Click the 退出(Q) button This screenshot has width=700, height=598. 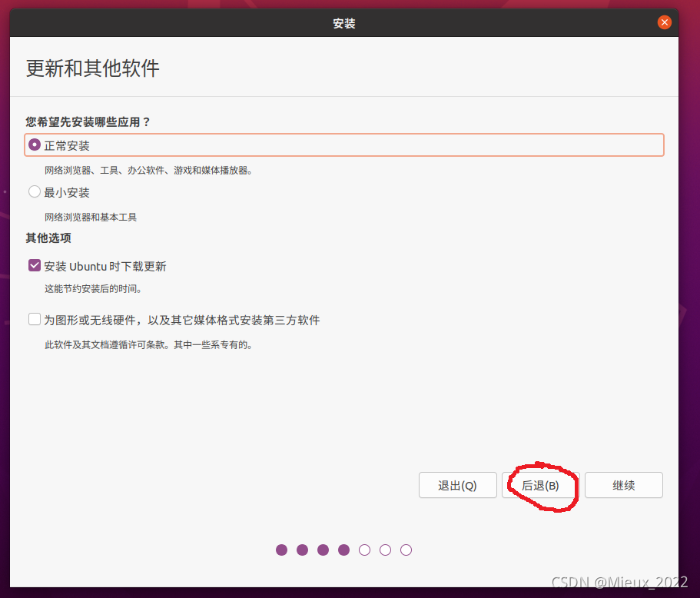[458, 485]
